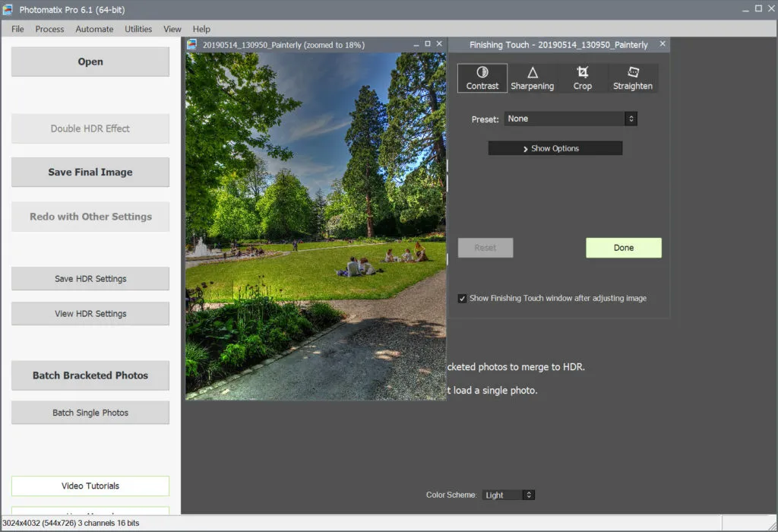Click the Done button

pos(624,248)
